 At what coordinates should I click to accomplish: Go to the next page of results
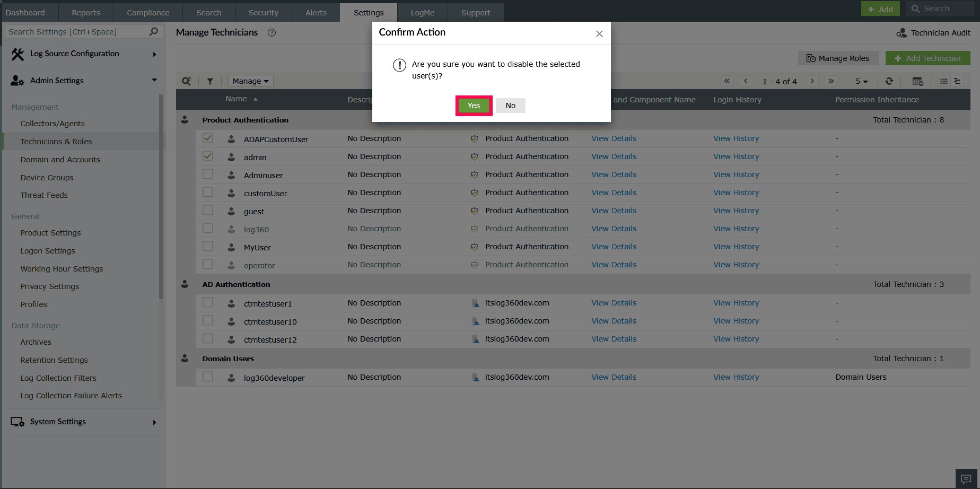click(x=812, y=81)
